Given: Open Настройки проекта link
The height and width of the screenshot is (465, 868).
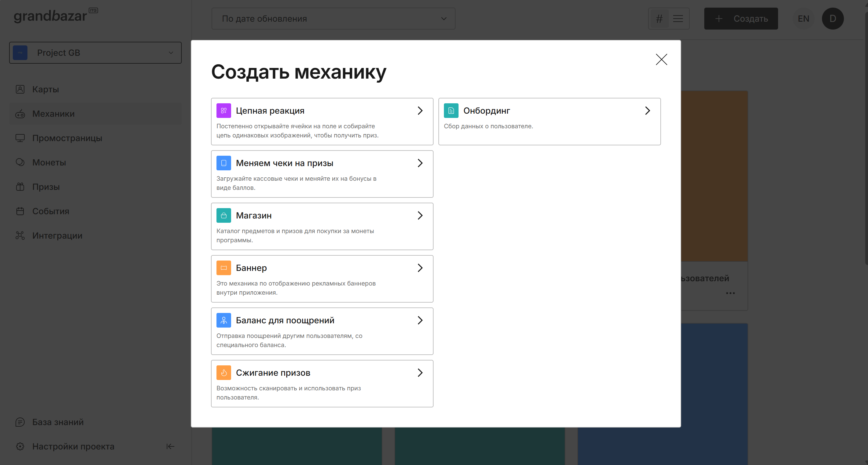Looking at the screenshot, I should pyautogui.click(x=73, y=446).
